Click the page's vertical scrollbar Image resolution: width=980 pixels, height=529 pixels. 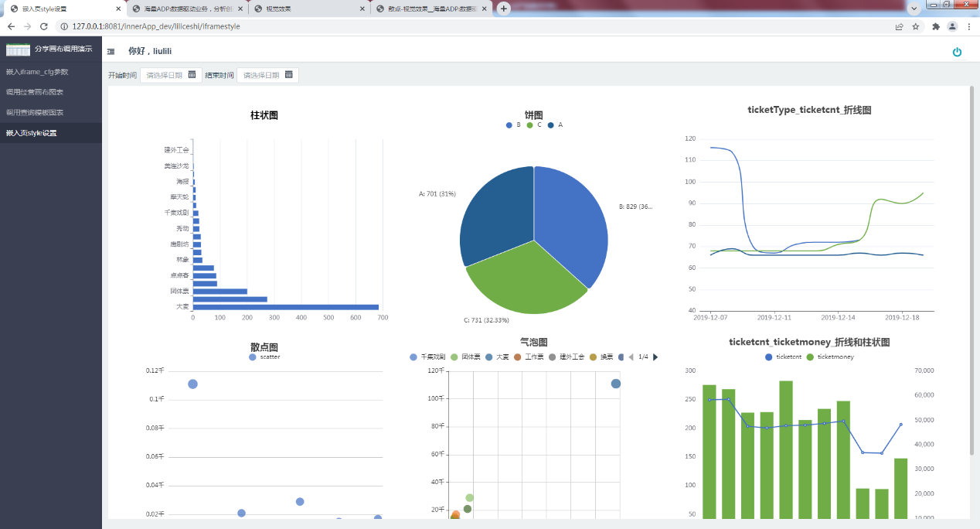971,271
